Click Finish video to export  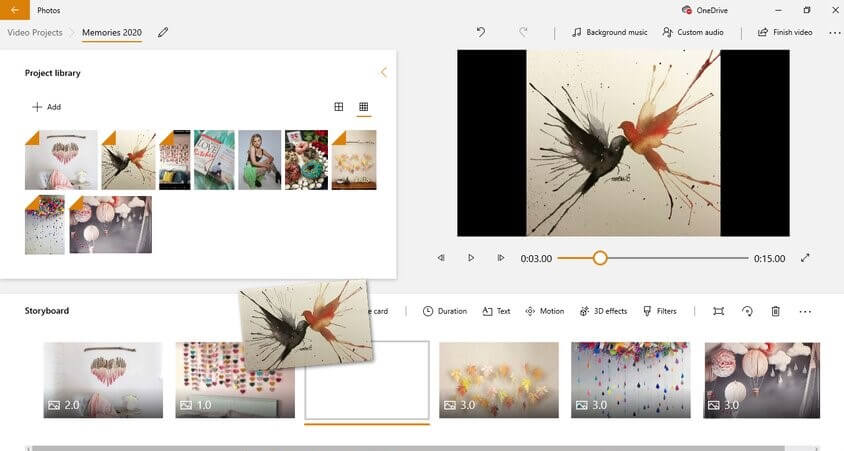point(785,32)
